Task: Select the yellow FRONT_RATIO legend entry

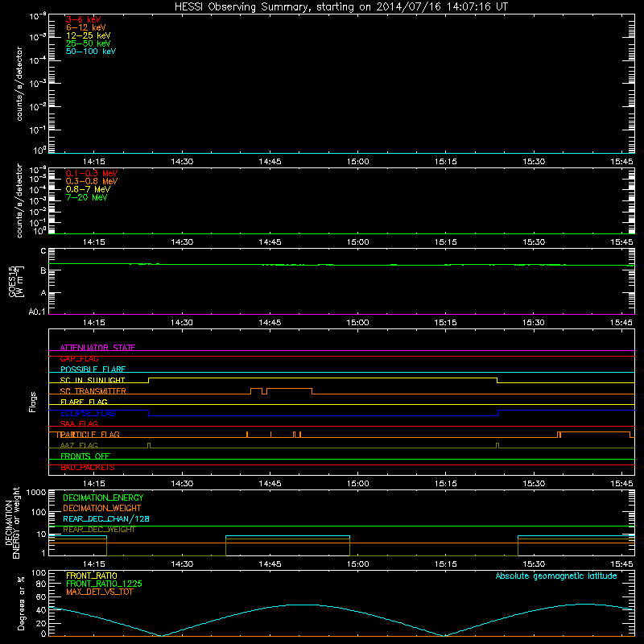Action: [92, 576]
